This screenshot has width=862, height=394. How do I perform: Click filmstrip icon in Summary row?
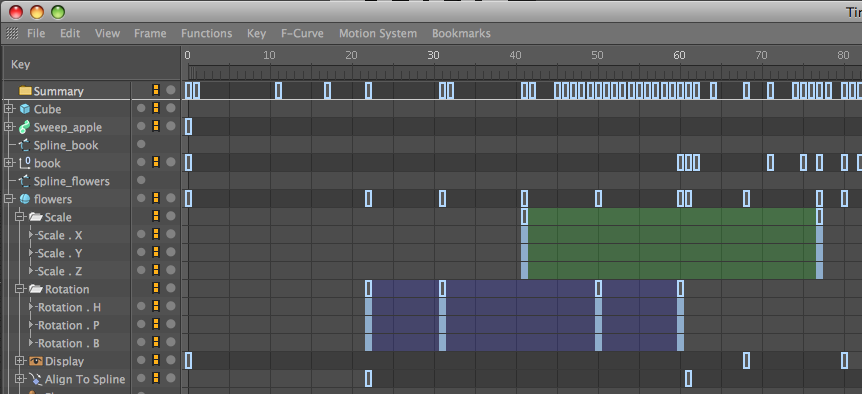point(156,90)
